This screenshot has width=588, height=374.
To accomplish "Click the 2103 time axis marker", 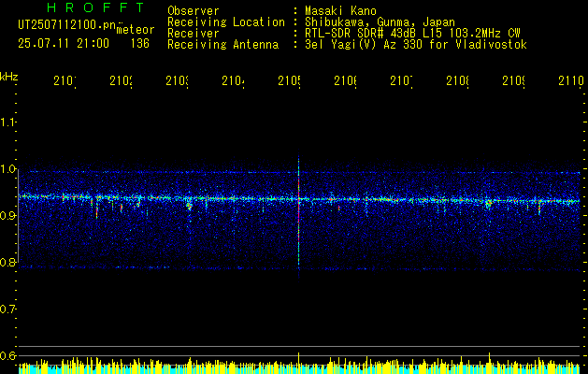I will coord(178,80).
